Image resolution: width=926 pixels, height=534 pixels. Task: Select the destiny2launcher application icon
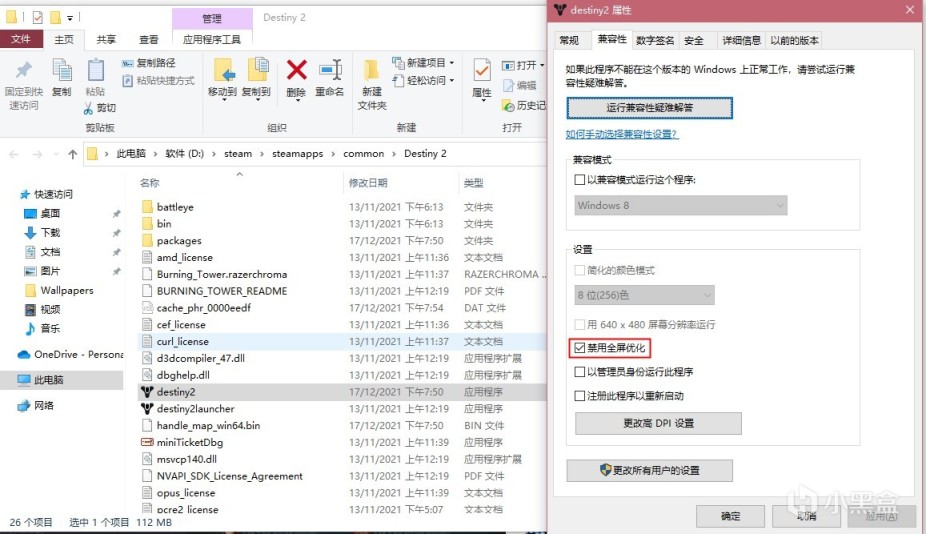click(147, 408)
